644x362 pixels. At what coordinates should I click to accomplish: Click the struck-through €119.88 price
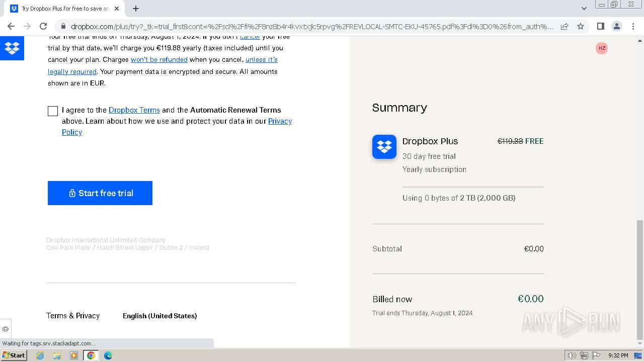(510, 141)
